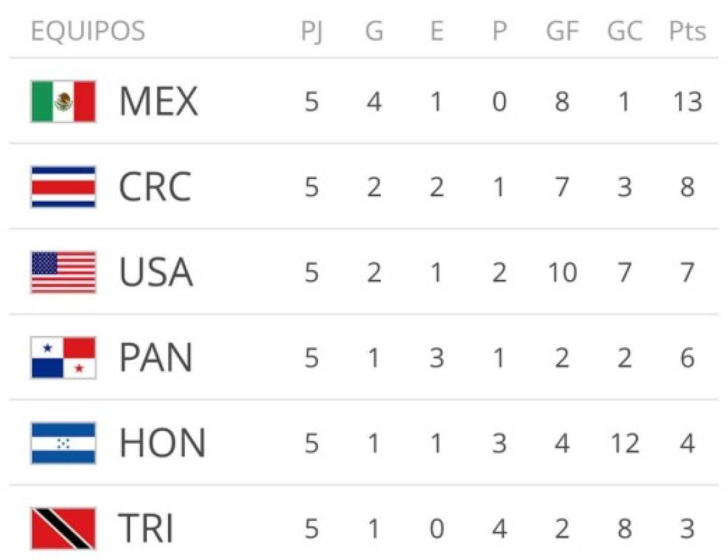Click the Trinidad and Tobago flag icon
This screenshot has height=560, width=728.
click(63, 528)
